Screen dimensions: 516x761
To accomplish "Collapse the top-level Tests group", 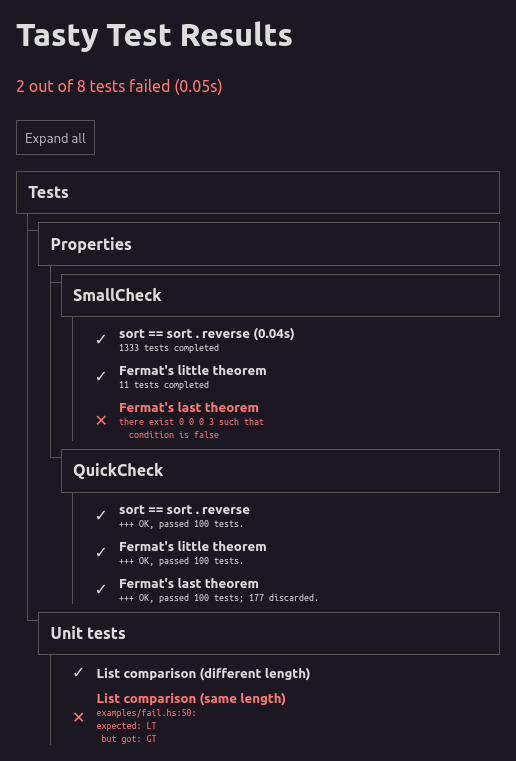I will pos(258,192).
